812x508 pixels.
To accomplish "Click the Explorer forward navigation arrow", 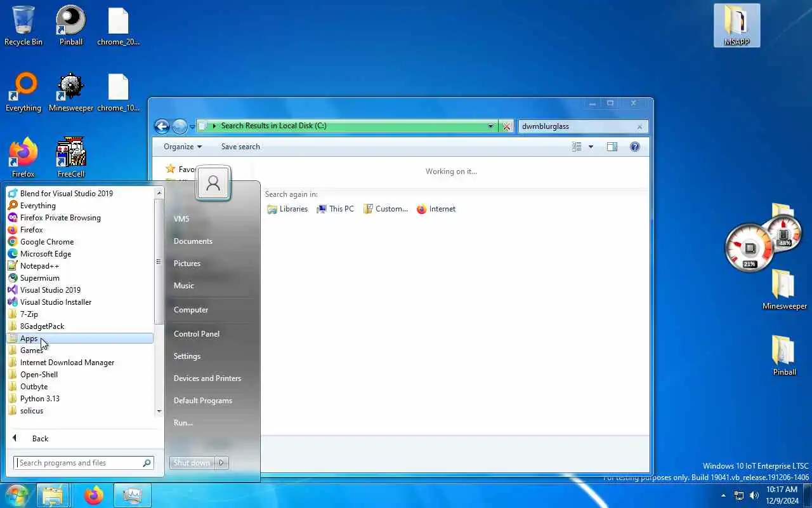I will click(180, 126).
